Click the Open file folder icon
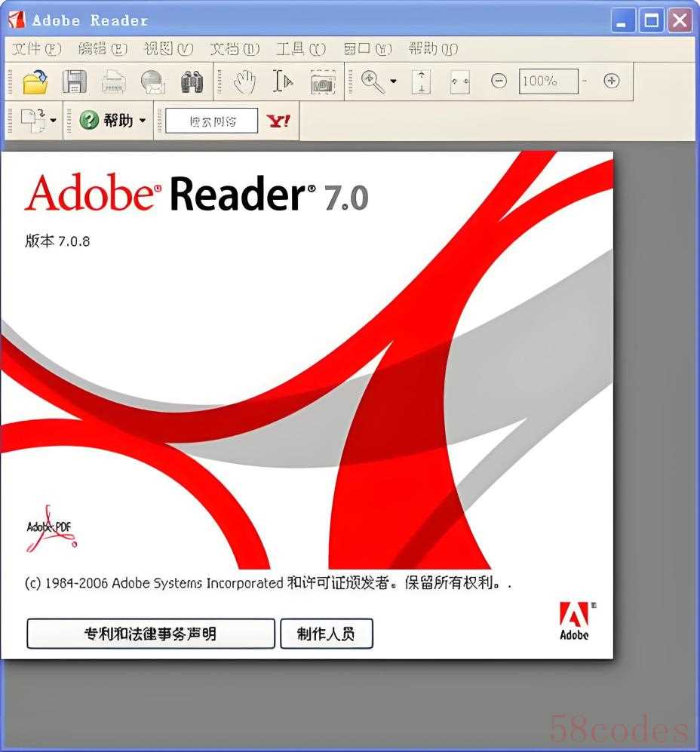The width and height of the screenshot is (700, 752). (x=35, y=81)
